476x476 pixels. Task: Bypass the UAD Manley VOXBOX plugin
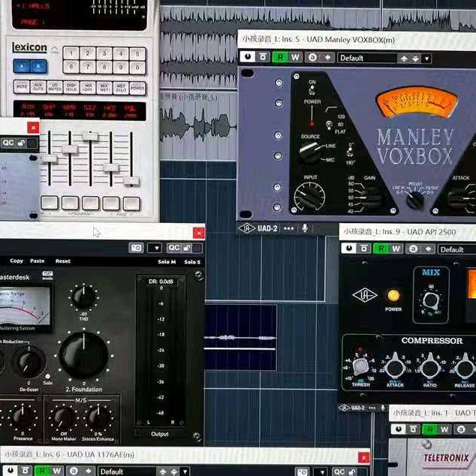pyautogui.click(x=248, y=57)
